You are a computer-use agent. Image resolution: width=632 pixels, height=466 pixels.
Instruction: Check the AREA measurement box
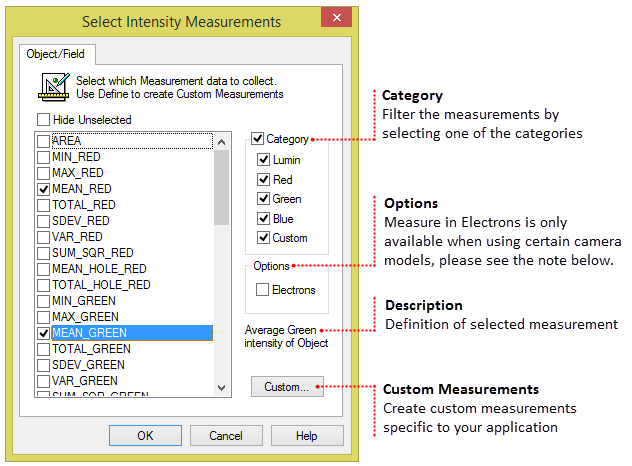pos(43,141)
